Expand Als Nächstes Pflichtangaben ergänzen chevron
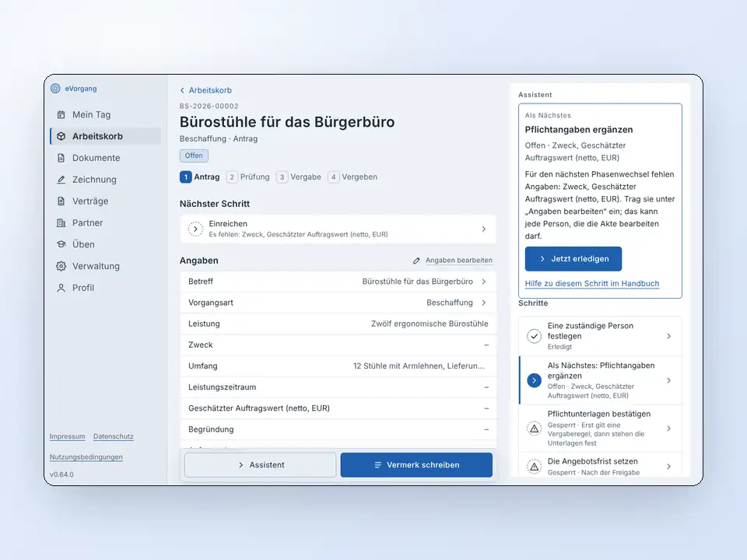The width and height of the screenshot is (747, 560). click(669, 380)
